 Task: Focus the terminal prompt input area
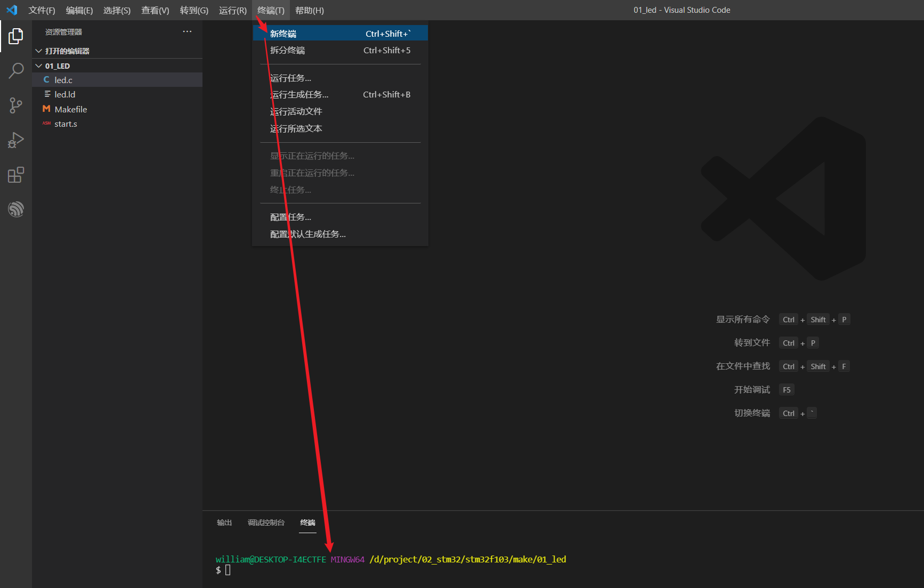click(228, 570)
